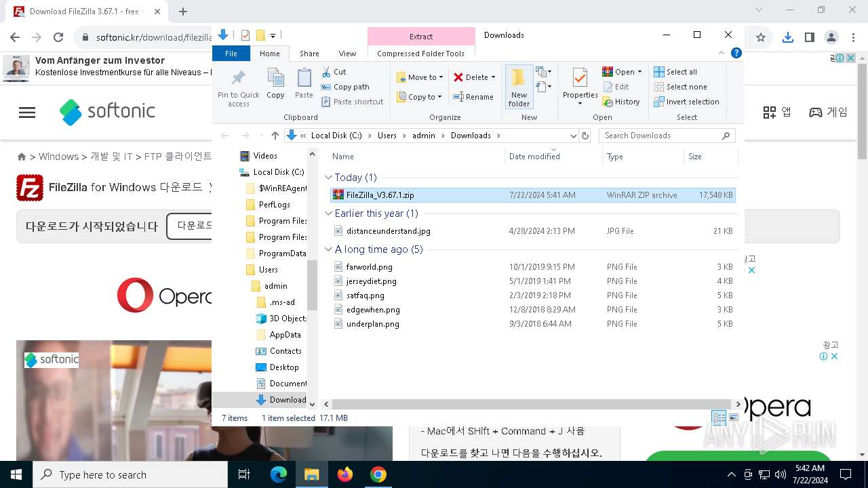Viewport: 868px width, 488px height.
Task: Open Explorer Help question mark icon
Action: coord(736,53)
